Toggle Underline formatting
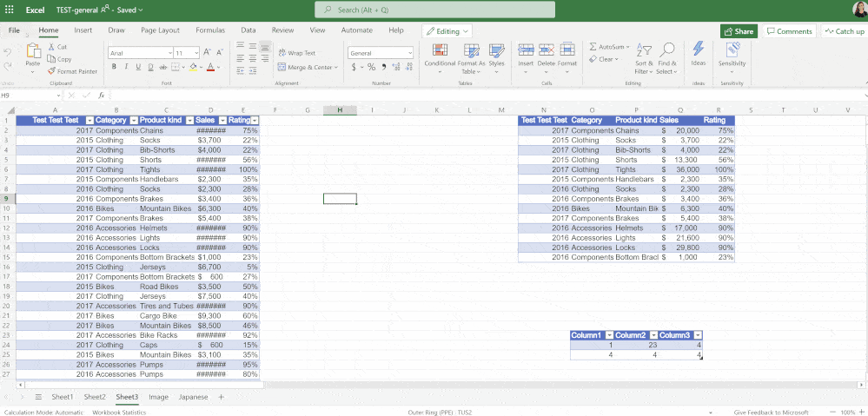Image resolution: width=868 pixels, height=416 pixels. [x=138, y=67]
